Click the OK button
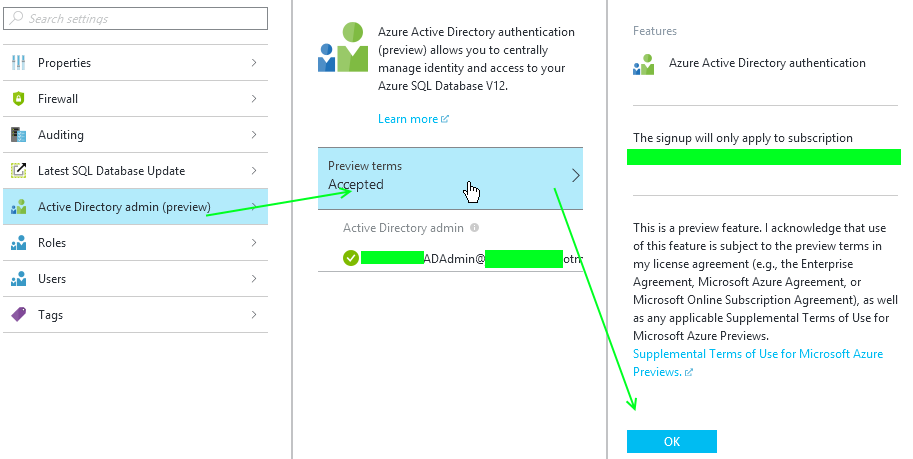The height and width of the screenshot is (459, 913). click(x=672, y=442)
